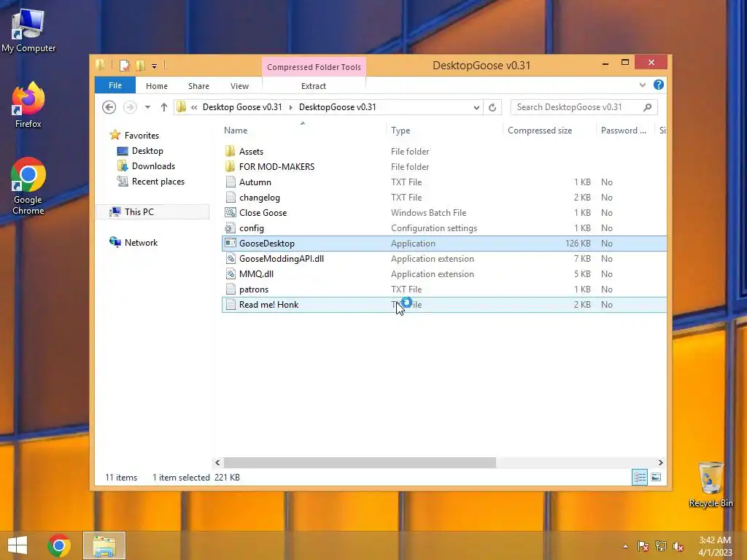Image resolution: width=747 pixels, height=560 pixels.
Task: Click the Compressed Folder Tools contextual tab
Action: coord(314,67)
